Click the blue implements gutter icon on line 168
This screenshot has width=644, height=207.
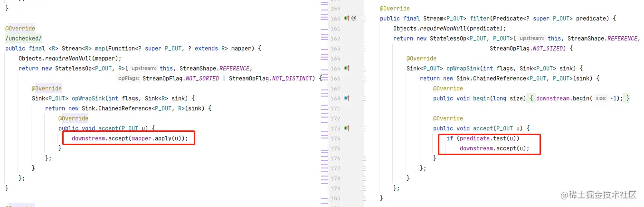347,99
